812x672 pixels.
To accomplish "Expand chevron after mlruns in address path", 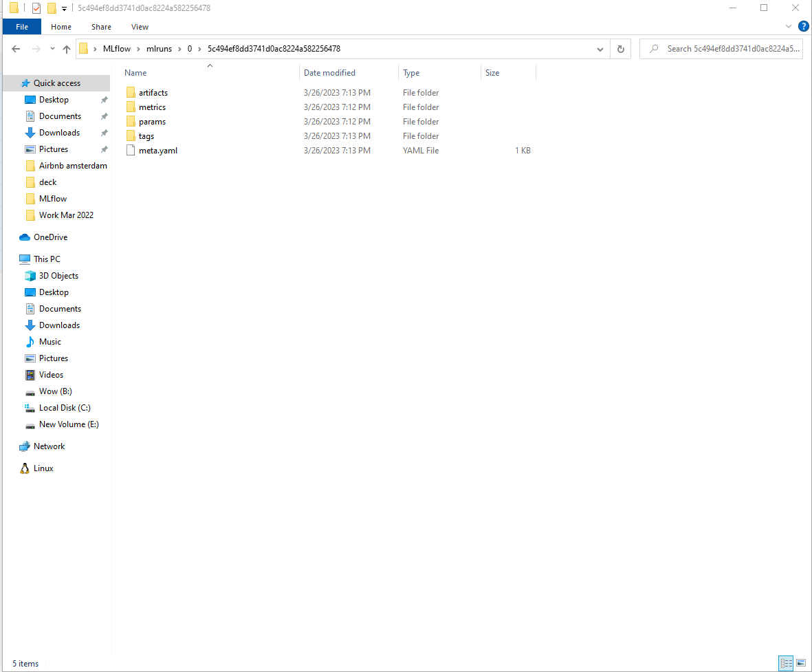I will click(179, 50).
